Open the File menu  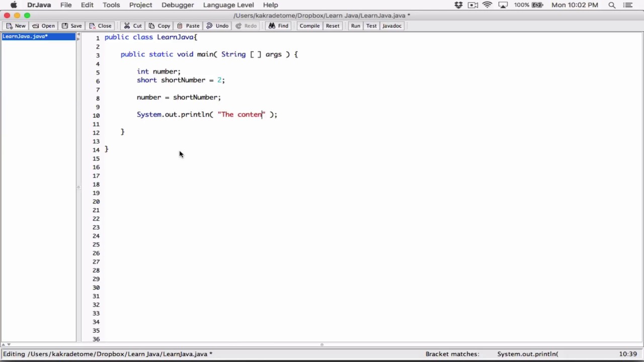click(x=66, y=5)
